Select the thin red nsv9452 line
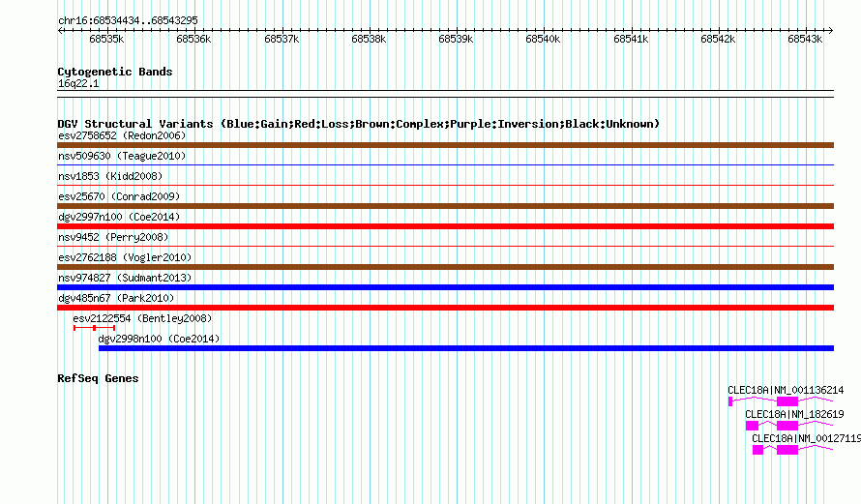Image resolution: width=861 pixels, height=504 pixels. point(445,246)
